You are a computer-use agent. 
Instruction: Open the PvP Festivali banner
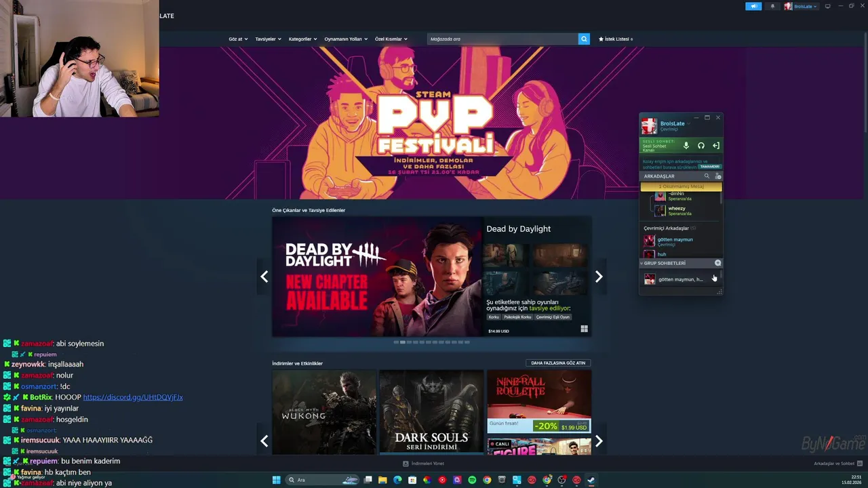434,123
